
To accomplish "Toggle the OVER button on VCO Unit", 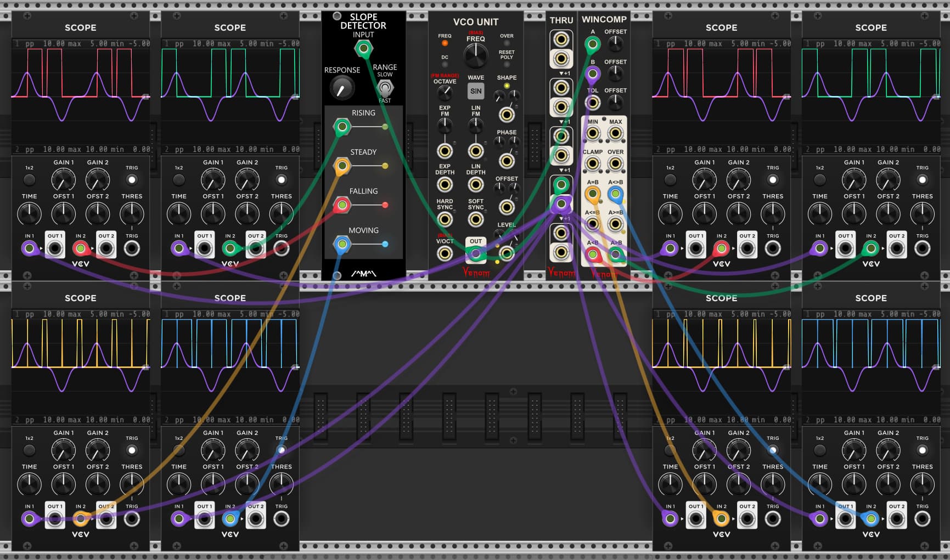I will tap(507, 43).
